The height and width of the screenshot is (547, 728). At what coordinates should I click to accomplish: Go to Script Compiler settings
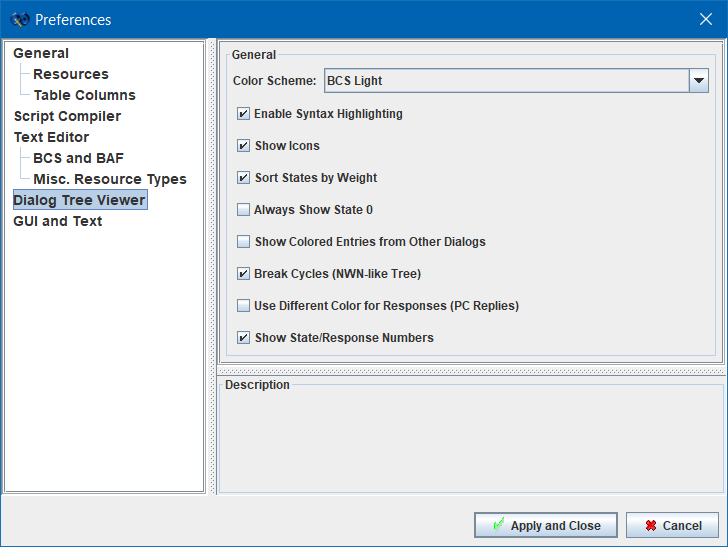(67, 116)
